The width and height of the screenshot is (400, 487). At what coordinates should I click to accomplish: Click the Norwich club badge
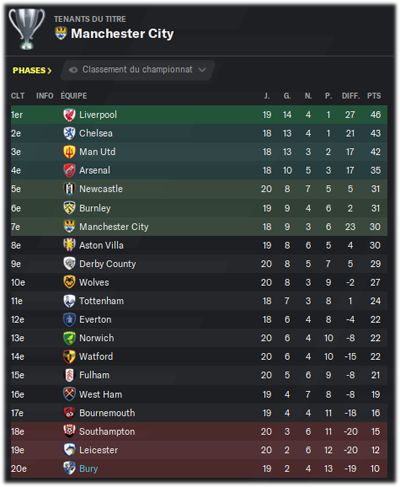(69, 338)
